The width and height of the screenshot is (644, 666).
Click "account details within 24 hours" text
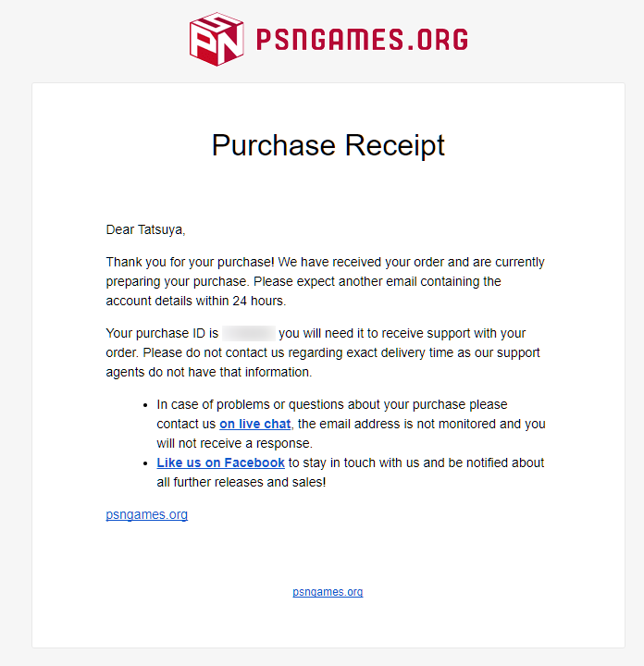(x=196, y=302)
